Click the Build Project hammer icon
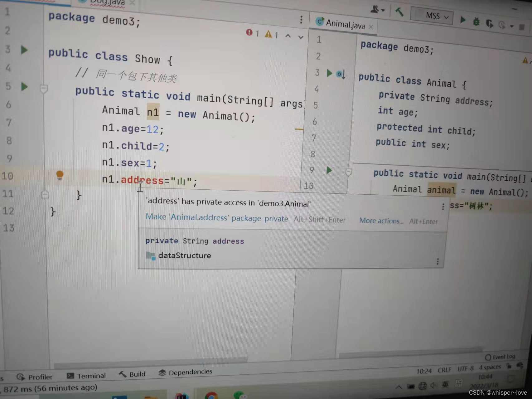Image resolution: width=532 pixels, height=399 pixels. pyautogui.click(x=399, y=12)
